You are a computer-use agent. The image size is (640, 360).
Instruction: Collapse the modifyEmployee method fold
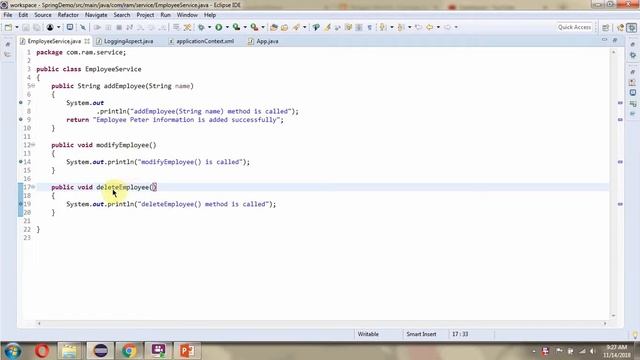33,145
